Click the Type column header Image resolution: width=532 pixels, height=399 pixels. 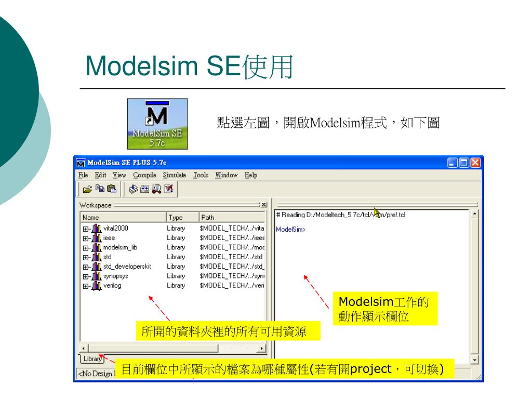click(182, 217)
